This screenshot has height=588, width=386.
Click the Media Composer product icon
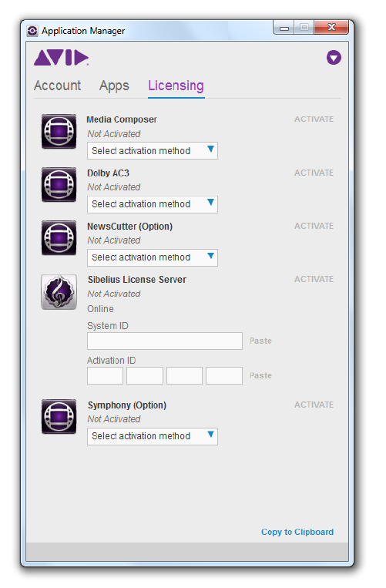click(x=59, y=131)
